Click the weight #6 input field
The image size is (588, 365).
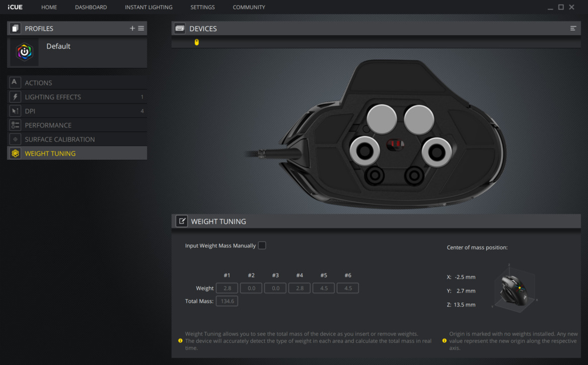point(348,288)
